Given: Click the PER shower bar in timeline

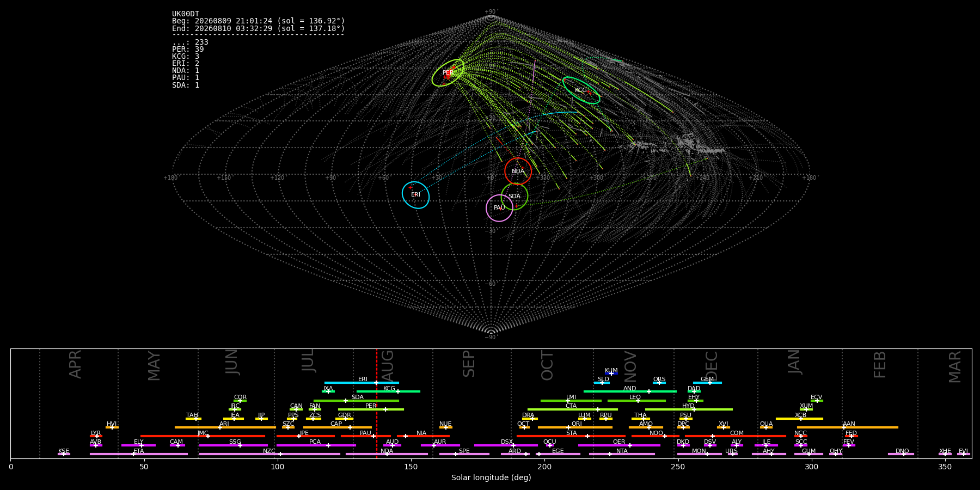Looking at the screenshot, I should [371, 409].
